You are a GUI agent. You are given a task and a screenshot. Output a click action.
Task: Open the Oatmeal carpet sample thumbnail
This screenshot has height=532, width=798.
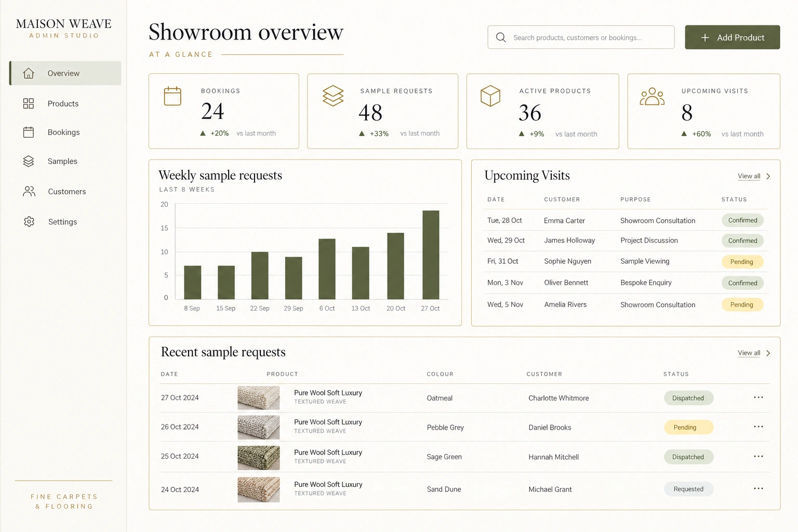[259, 398]
